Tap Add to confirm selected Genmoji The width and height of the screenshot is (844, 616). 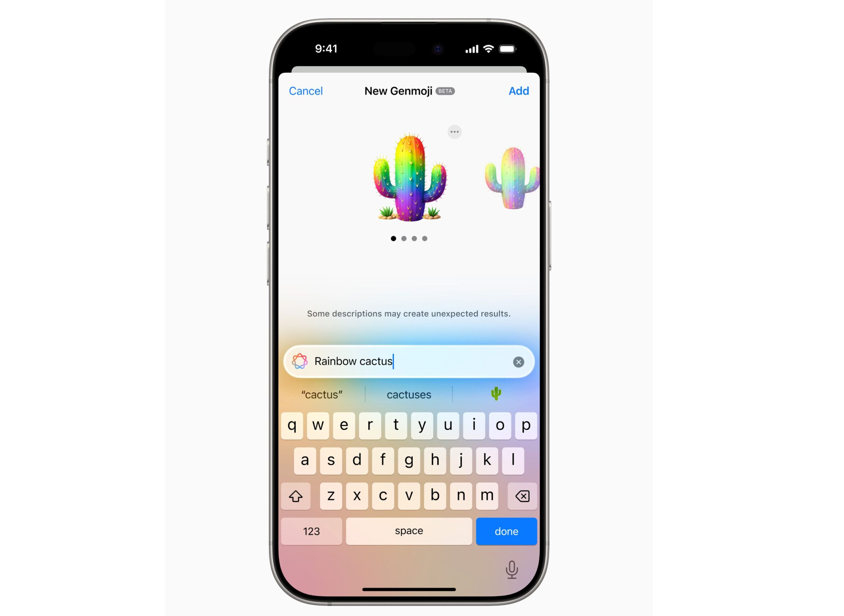(518, 90)
